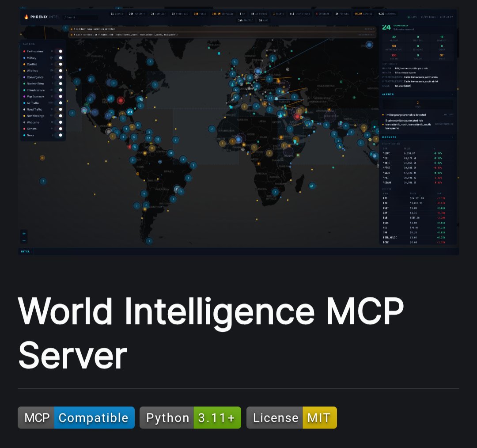This screenshot has height=448, width=477.
Task: Click the red alert marker near Saudi Arabia
Action: 297,116
